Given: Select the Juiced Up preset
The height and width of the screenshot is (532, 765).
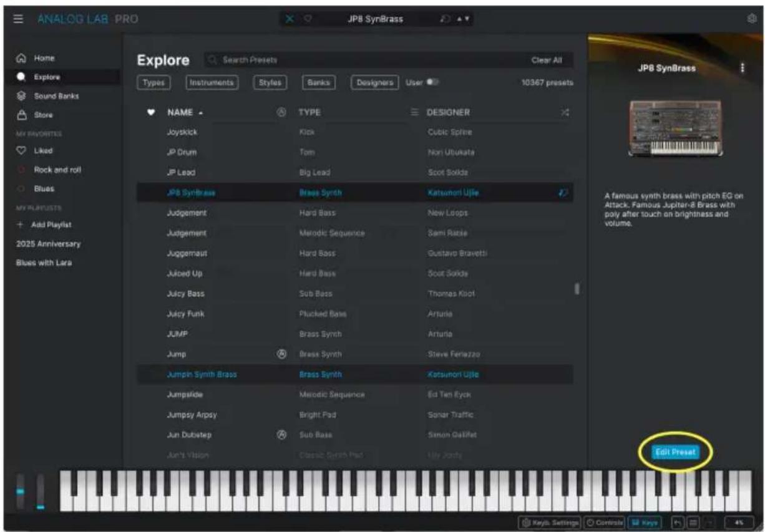Looking at the screenshot, I should (354, 273).
